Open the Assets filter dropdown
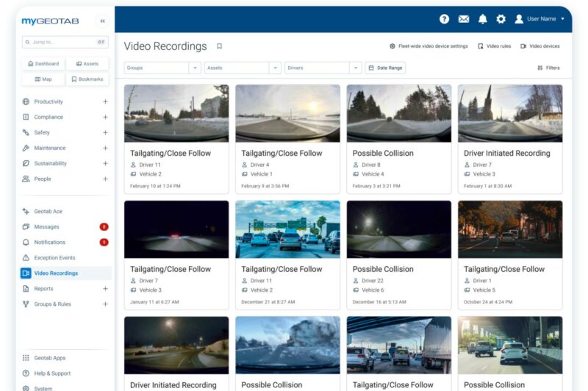Screen dimensions: 588x391 point(243,68)
